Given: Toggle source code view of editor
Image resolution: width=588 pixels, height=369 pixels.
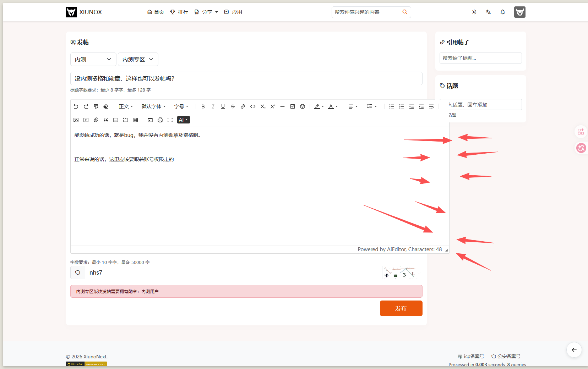Looking at the screenshot, I should pos(150,120).
